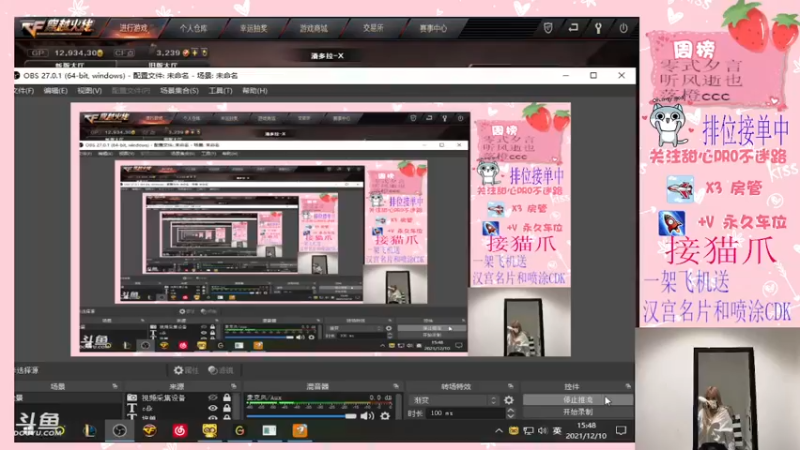Expand hidden system tray icons chevron
800x450 pixels.
498,431
